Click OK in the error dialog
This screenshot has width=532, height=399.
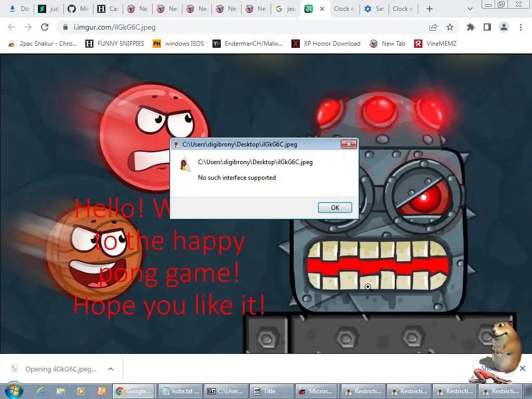point(335,207)
